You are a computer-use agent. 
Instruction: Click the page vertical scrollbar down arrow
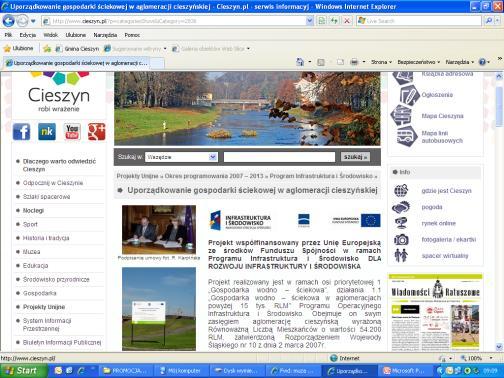tap(499, 347)
